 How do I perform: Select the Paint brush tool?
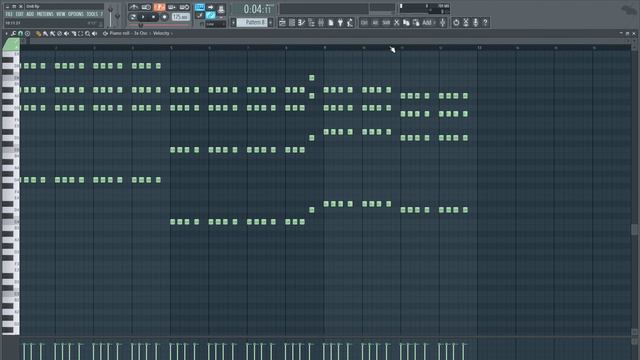45,33
